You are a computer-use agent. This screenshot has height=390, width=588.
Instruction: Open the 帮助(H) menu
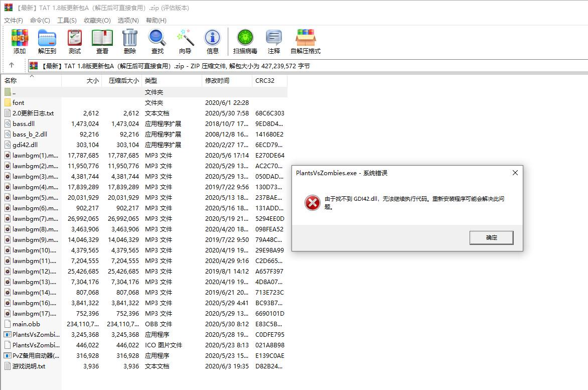(156, 20)
